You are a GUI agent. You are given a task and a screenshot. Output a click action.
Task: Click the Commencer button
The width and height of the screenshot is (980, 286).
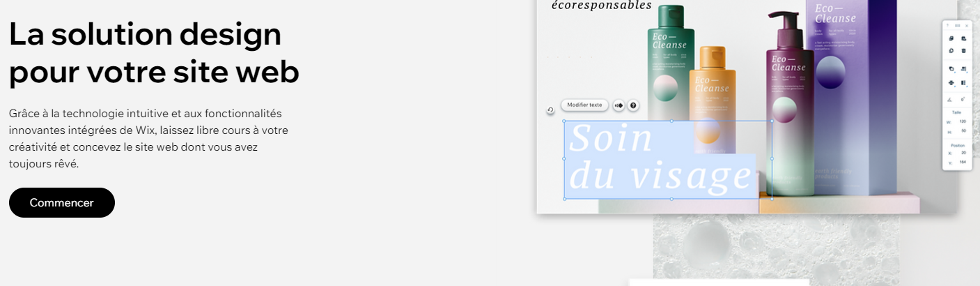point(62,203)
